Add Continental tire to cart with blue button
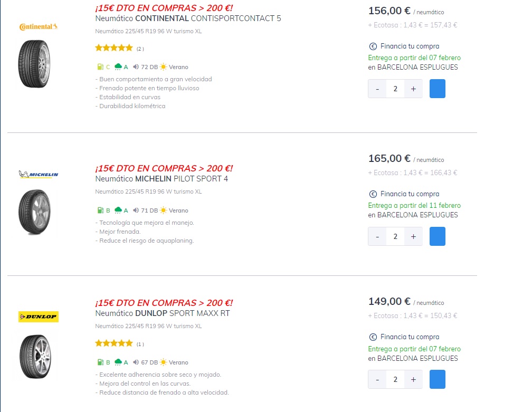Viewport: 532px width, 412px height. [x=438, y=89]
